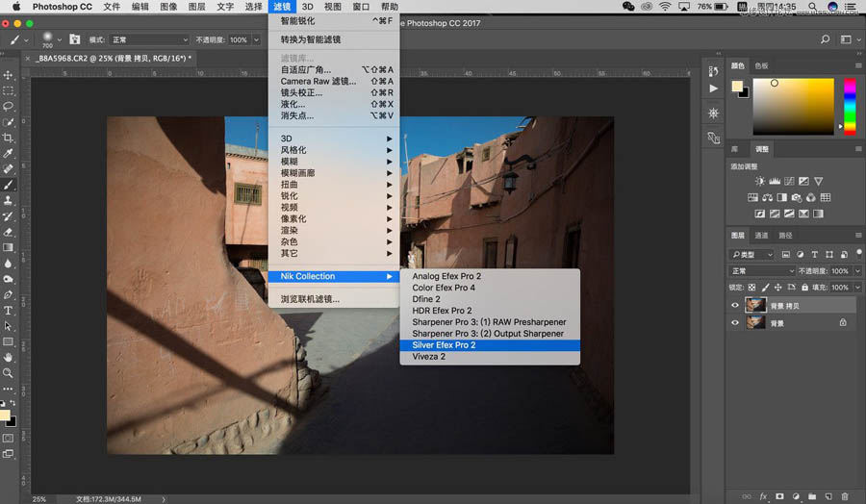
Task: Choose 浏览联机滤镜
Action: coord(333,299)
